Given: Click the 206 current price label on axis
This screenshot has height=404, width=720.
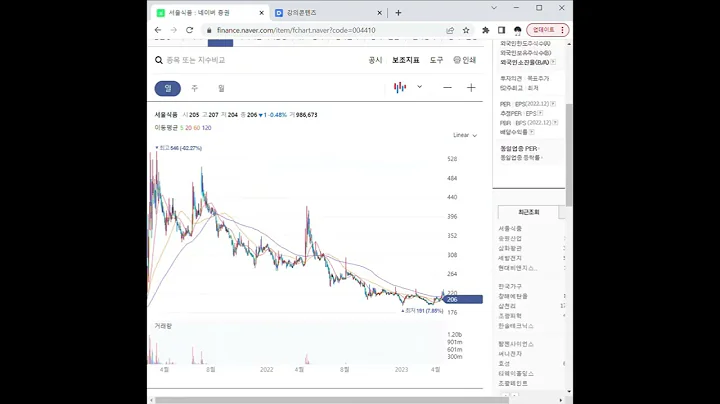Looking at the screenshot, I should 463,299.
